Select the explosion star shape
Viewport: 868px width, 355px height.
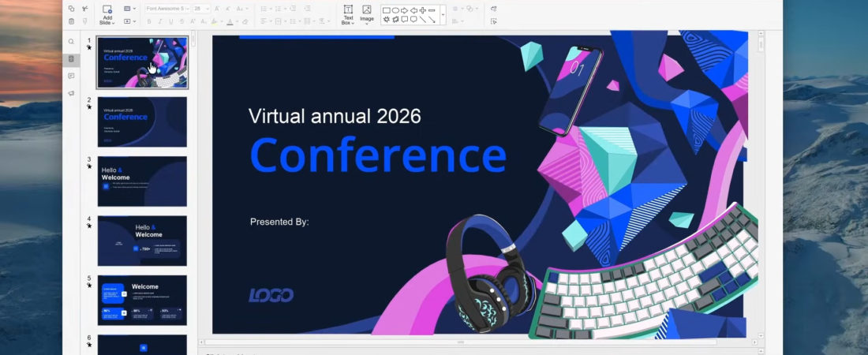387,20
